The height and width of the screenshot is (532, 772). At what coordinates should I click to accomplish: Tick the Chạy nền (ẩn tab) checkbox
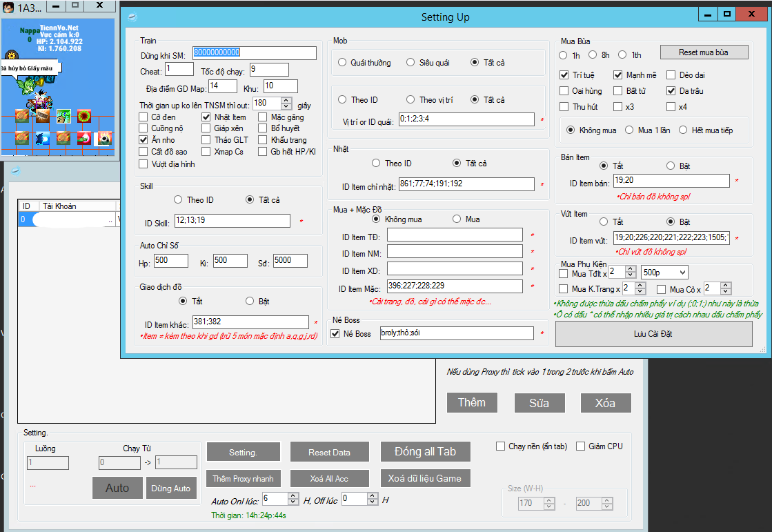(500, 446)
